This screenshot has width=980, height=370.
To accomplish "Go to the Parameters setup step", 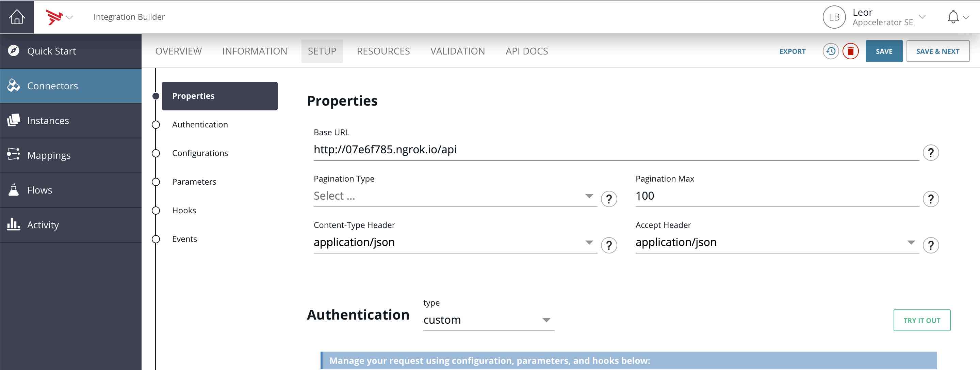I will (x=194, y=182).
